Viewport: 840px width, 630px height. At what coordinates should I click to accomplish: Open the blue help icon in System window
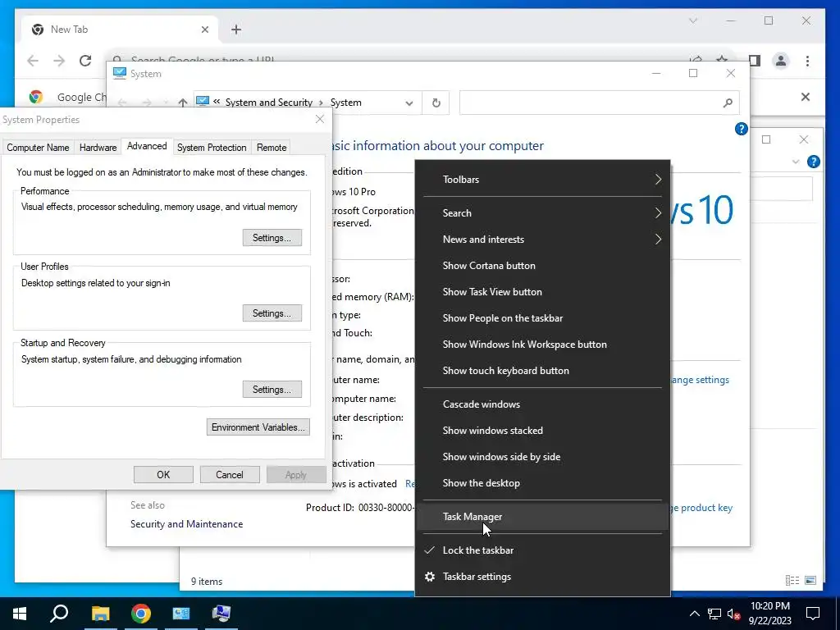[x=742, y=129]
